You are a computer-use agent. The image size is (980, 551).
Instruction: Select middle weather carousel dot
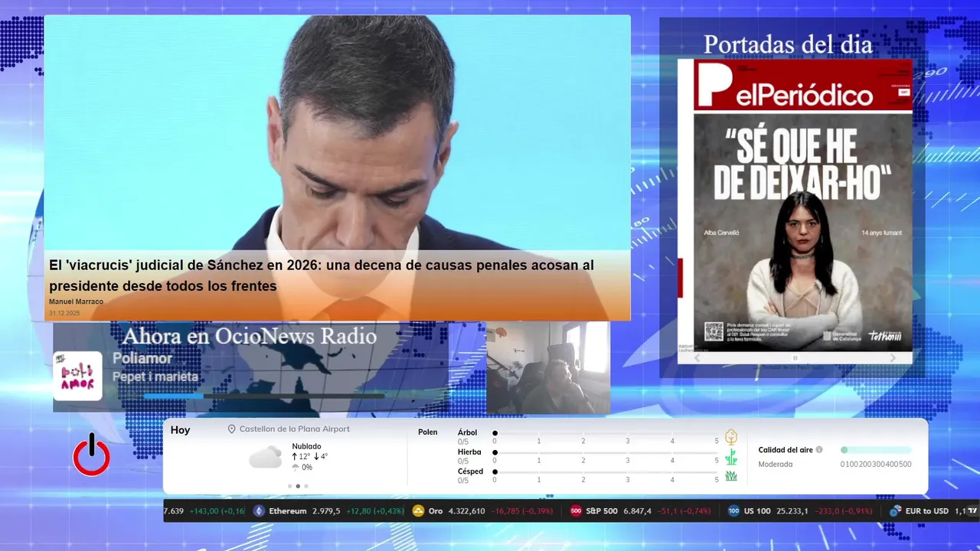[298, 486]
